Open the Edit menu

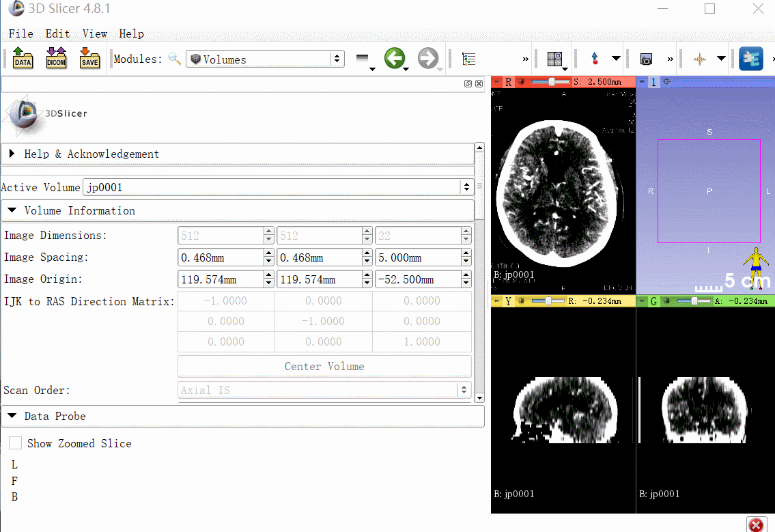point(57,33)
